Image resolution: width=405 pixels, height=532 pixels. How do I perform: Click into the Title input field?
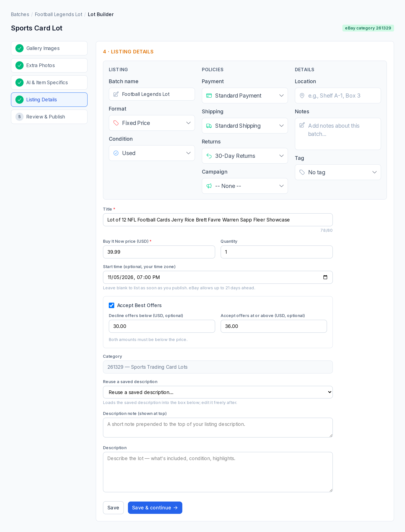[218, 220]
